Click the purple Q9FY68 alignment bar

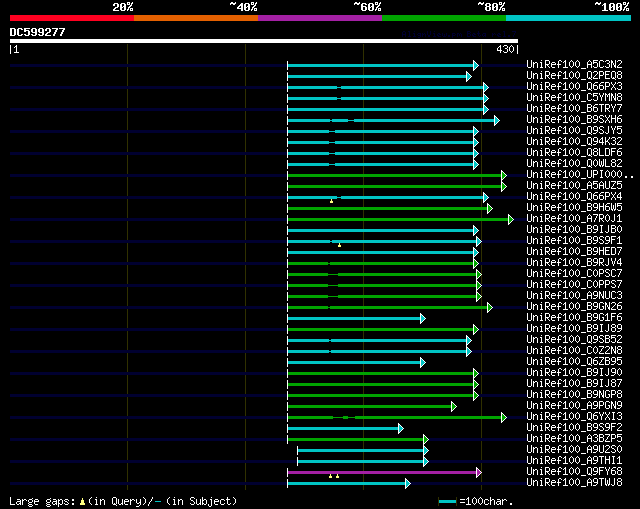coord(382,472)
